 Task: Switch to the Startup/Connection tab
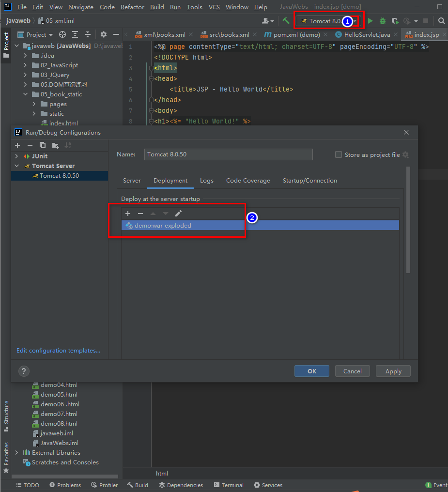click(309, 181)
